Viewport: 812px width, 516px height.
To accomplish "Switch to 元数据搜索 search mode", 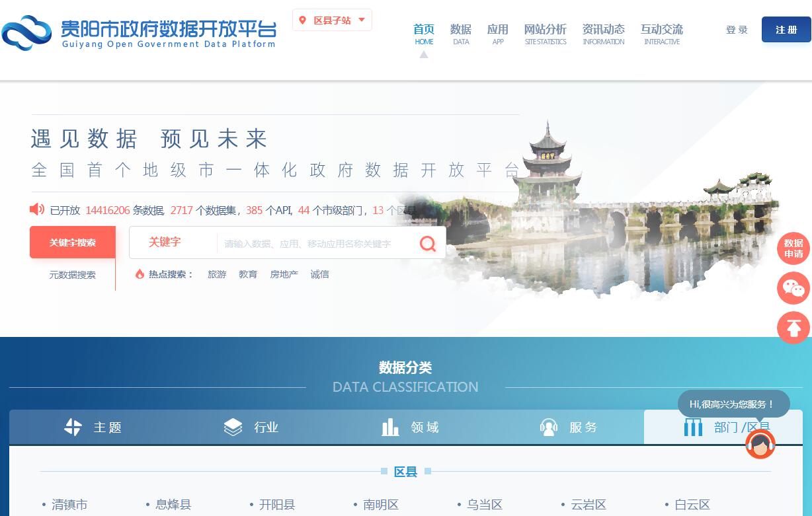I will (x=73, y=275).
